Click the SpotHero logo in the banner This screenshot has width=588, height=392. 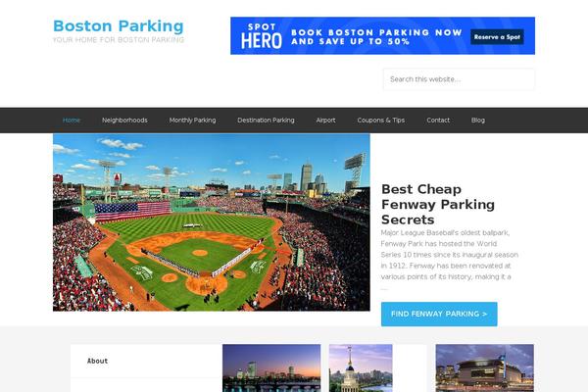262,36
